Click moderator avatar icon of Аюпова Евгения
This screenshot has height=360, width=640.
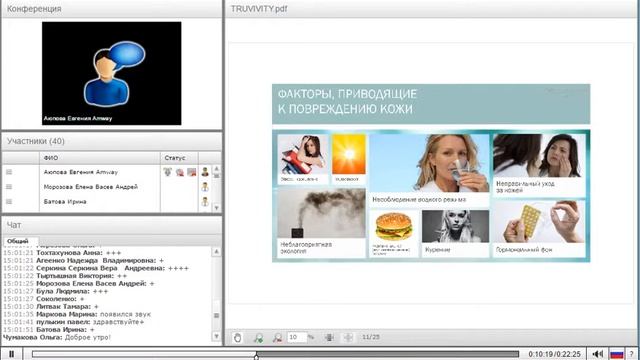[x=205, y=172]
